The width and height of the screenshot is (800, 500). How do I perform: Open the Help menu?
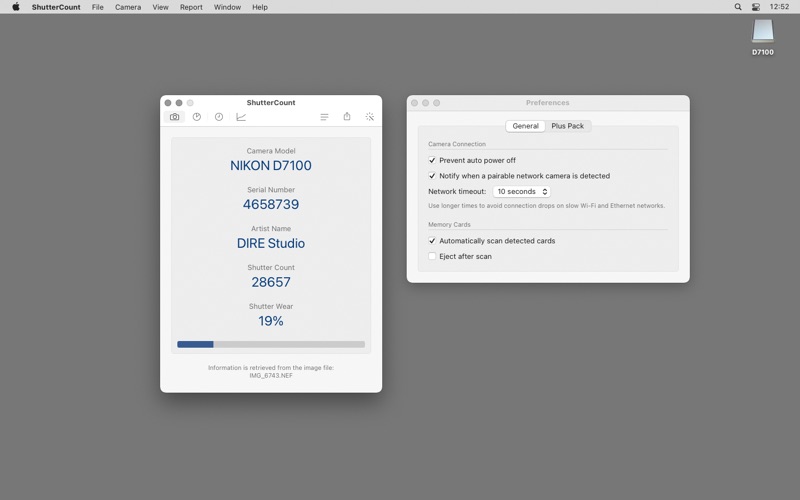[260, 7]
